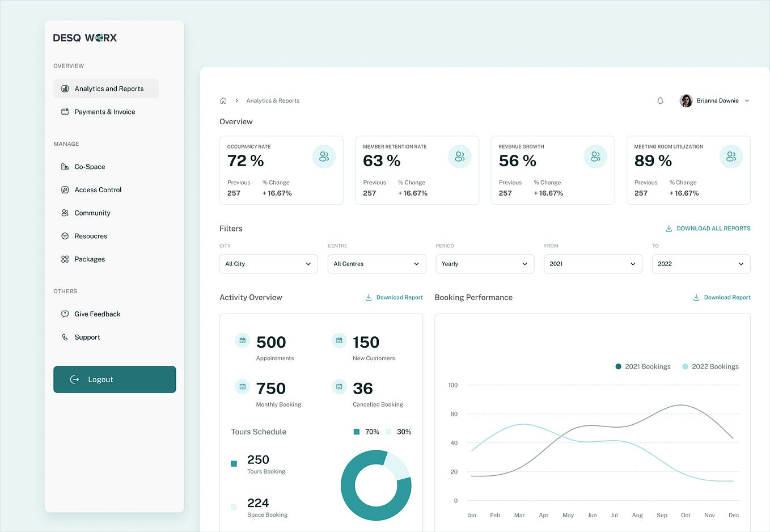
Task: Click the Resoucres sidebar icon
Action: click(65, 236)
